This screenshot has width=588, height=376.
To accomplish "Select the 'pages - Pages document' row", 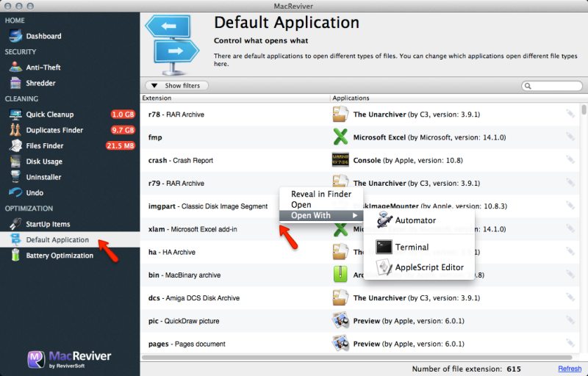I will 360,344.
